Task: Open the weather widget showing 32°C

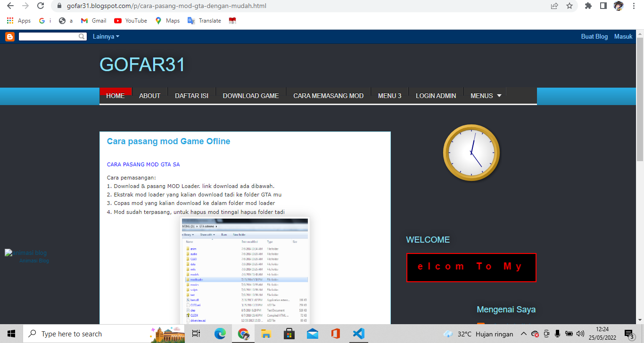Action: [478, 334]
